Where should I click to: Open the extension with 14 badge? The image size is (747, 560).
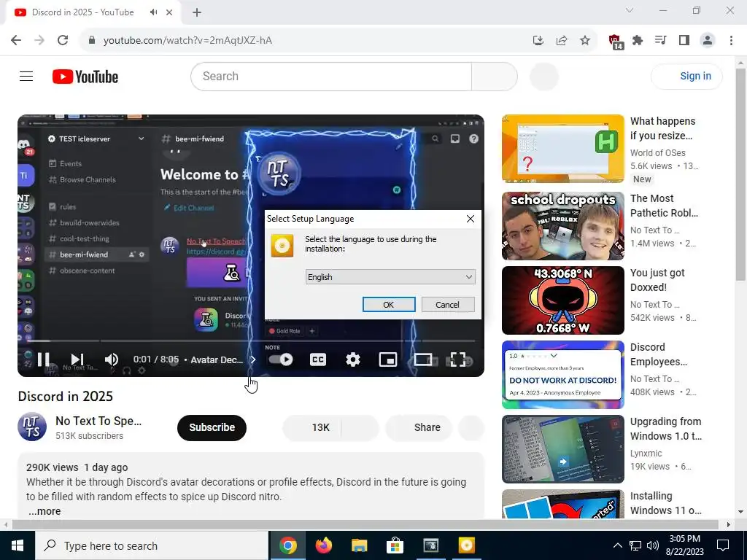[616, 42]
